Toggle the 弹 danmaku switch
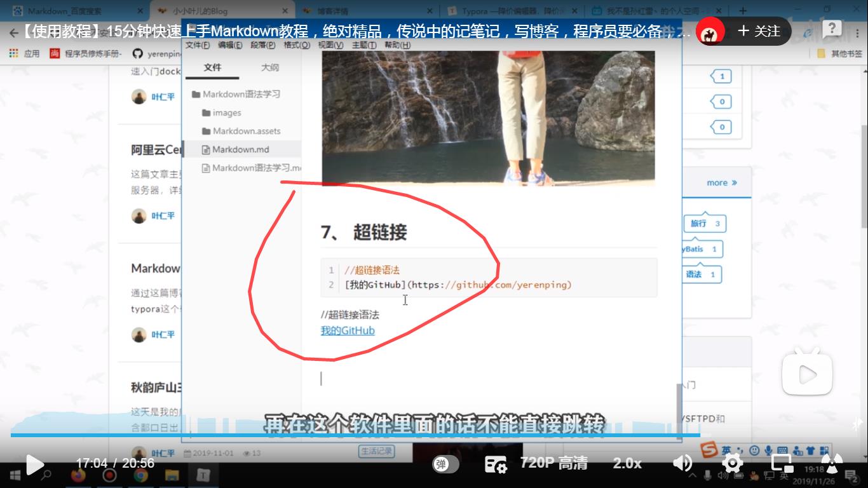The image size is (868, 488). click(446, 464)
